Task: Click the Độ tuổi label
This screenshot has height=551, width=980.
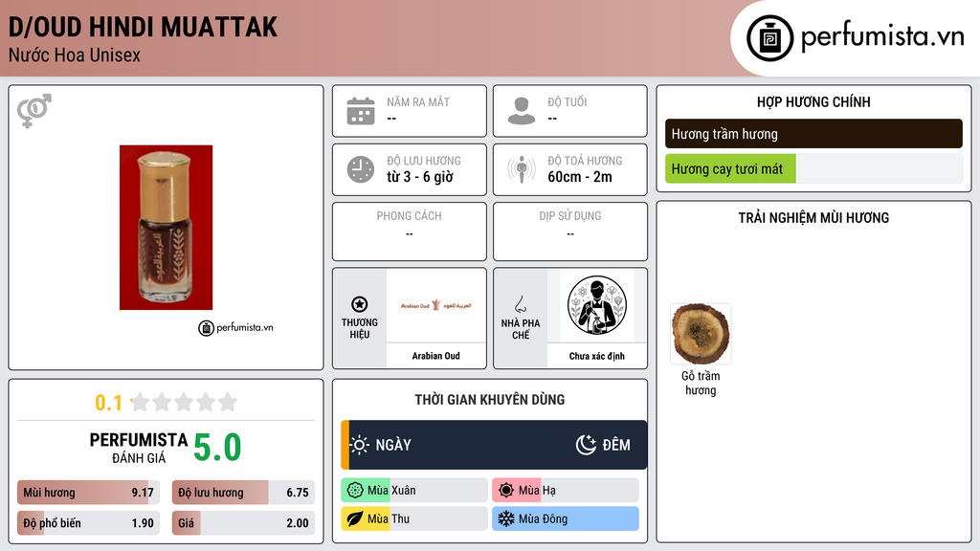Action: (x=568, y=101)
